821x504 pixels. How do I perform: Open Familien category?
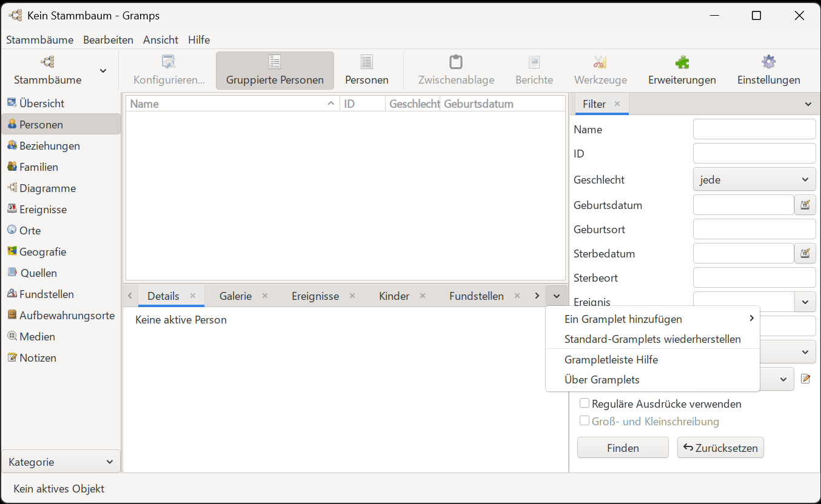(x=61, y=167)
